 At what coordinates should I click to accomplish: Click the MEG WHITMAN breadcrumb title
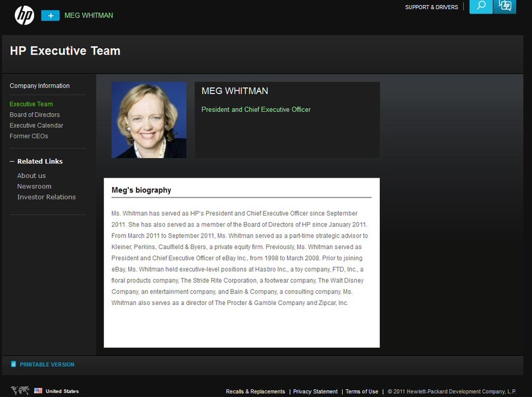pyautogui.click(x=88, y=15)
